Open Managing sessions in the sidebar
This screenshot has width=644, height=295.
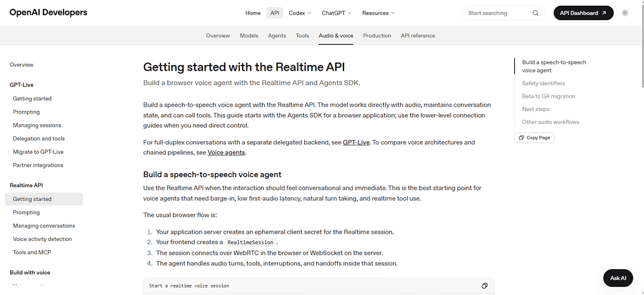[x=37, y=125]
